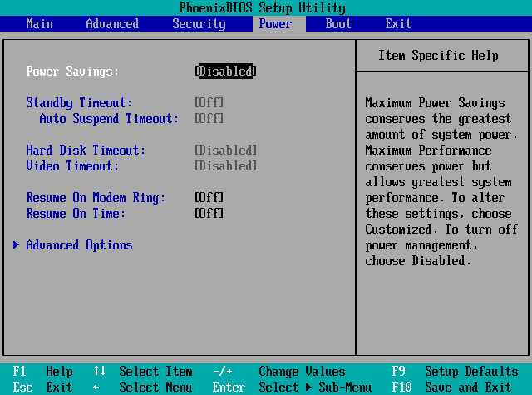This screenshot has width=532, height=395.
Task: Select the Hard Disk Timeout Disabled value
Action: pos(225,150)
